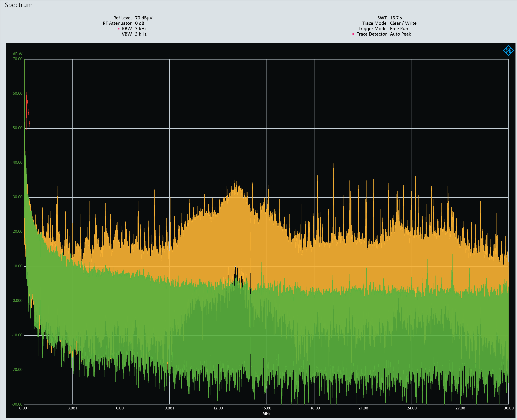This screenshot has width=517, height=420.
Task: Click the 0.001 start frequency axis label
Action: tap(24, 408)
